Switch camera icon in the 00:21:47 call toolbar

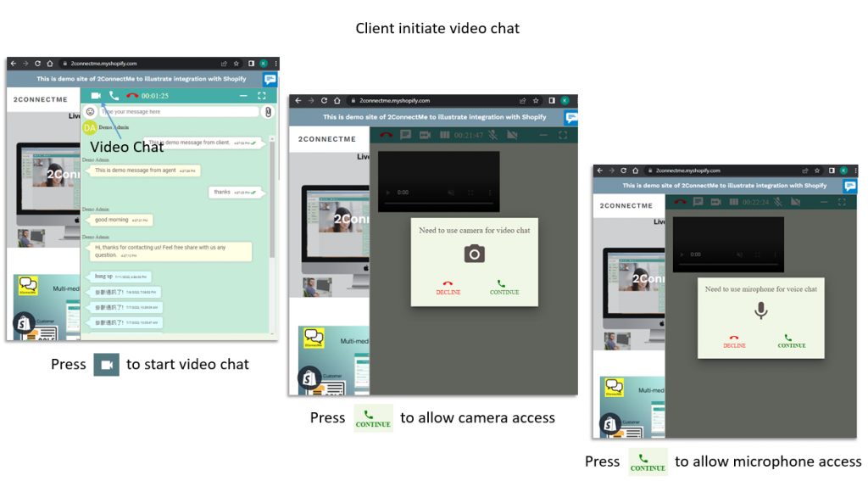pos(426,135)
